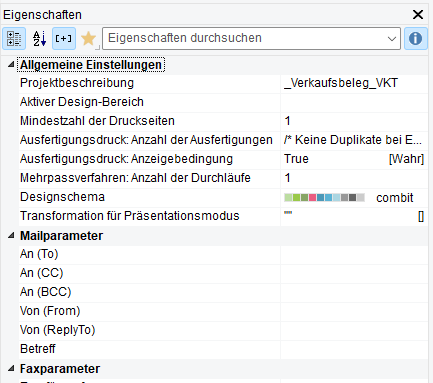Screen dimensions: 433x383
Task: Select Mehrpassverfahren: Anzahl der Durchläufe
Action: [x=135, y=178]
